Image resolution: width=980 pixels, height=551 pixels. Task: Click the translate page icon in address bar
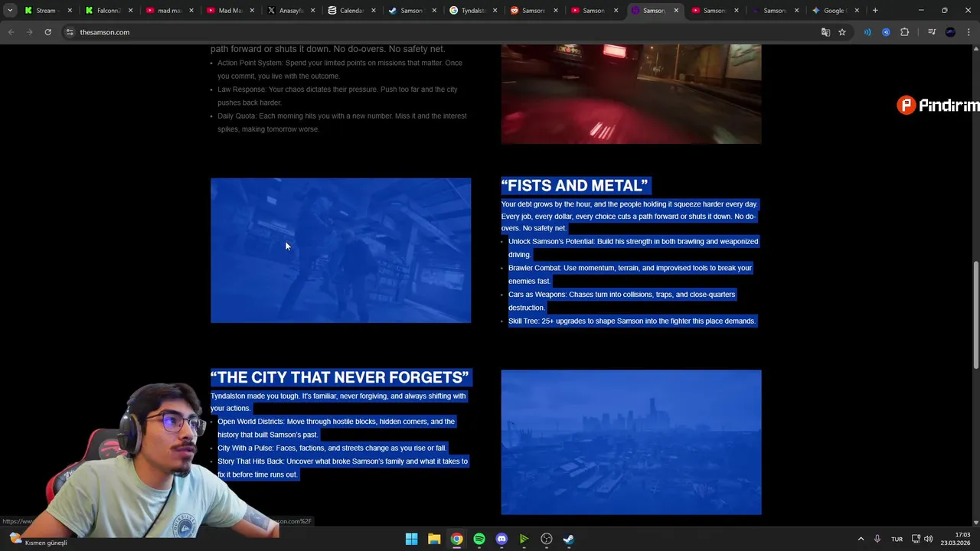point(825,32)
